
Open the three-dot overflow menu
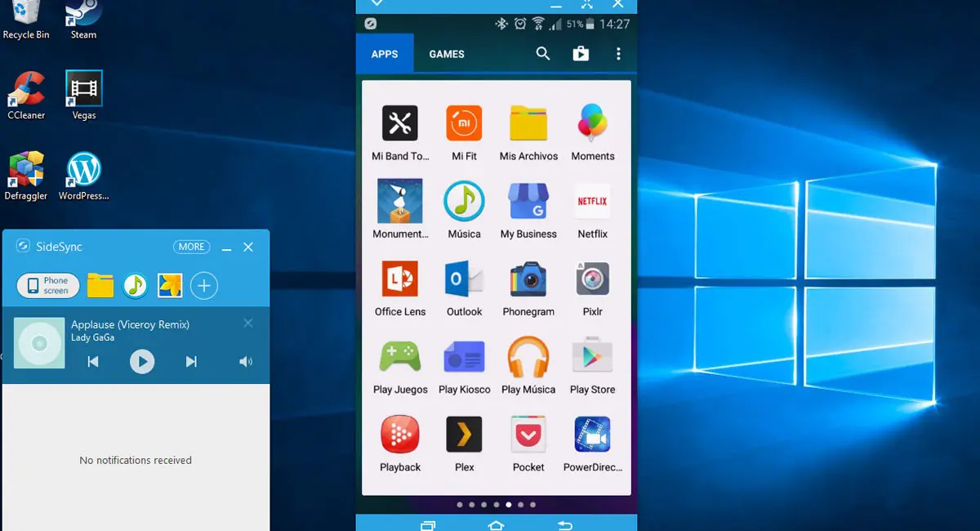[x=618, y=54]
